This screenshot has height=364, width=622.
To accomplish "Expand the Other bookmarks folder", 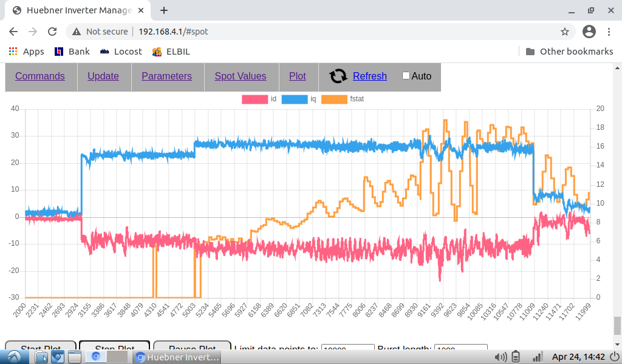I will [569, 52].
